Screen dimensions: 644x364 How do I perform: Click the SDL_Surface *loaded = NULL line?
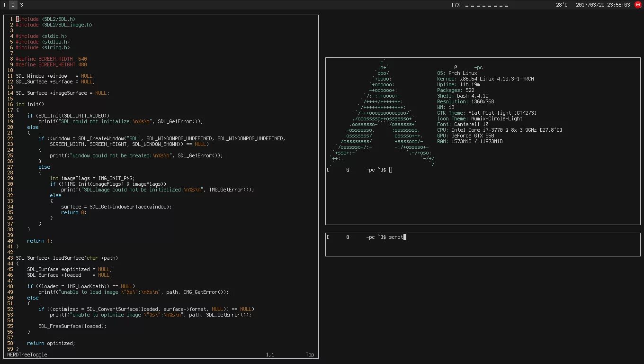pyautogui.click(x=70, y=275)
